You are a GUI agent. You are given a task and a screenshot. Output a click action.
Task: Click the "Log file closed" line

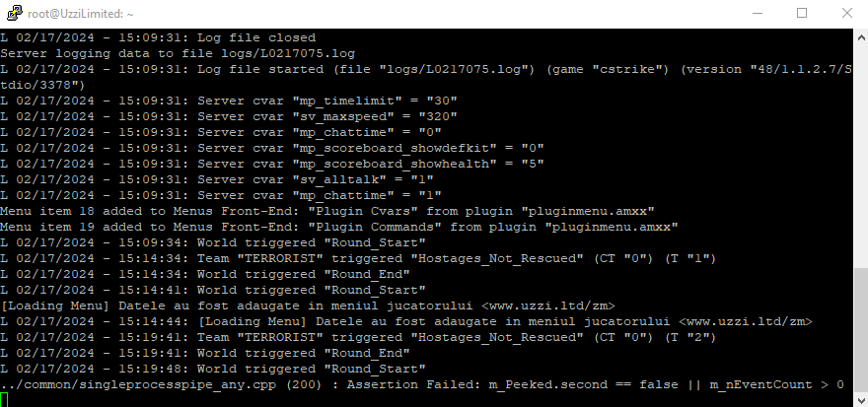coord(158,37)
